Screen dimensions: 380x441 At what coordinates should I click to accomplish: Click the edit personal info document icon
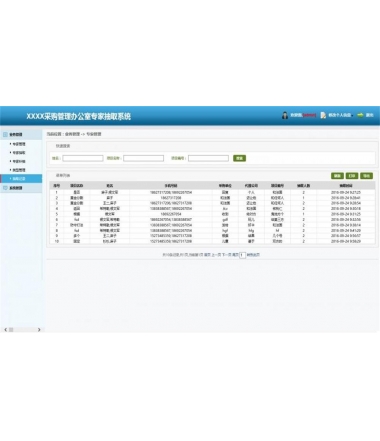(323, 115)
